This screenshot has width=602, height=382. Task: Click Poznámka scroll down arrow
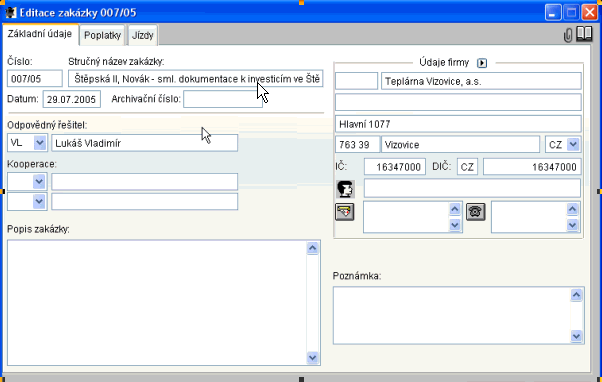(576, 336)
